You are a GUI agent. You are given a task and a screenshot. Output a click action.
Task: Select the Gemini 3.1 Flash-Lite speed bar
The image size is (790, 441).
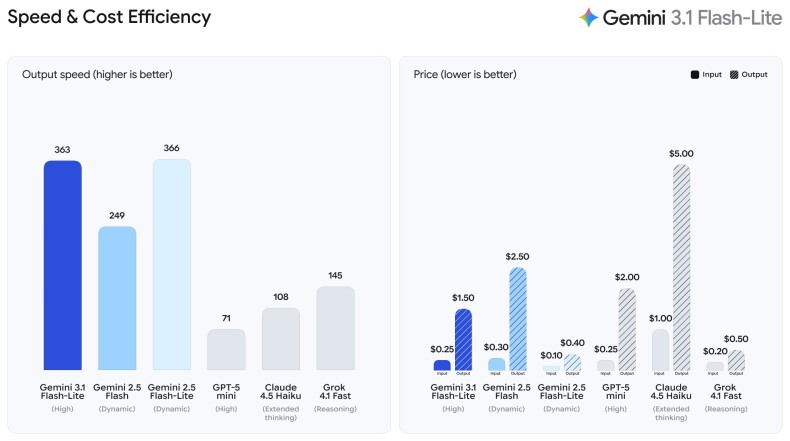[x=62, y=265]
